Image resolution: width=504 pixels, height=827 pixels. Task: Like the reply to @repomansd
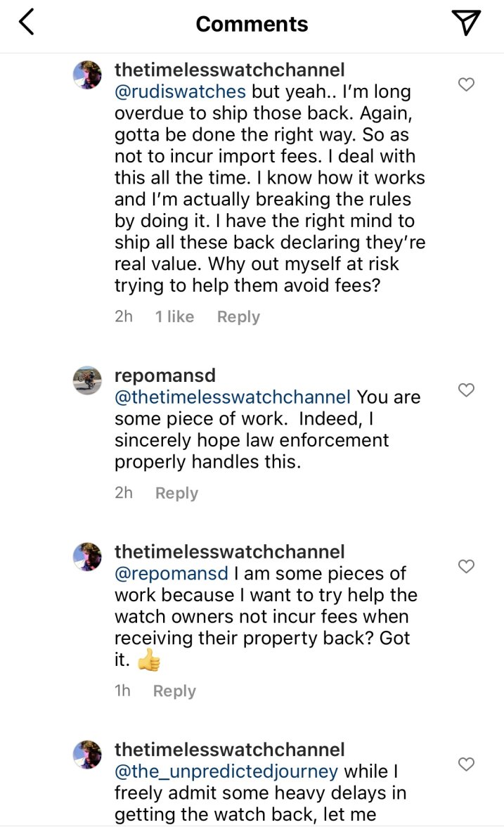(466, 566)
